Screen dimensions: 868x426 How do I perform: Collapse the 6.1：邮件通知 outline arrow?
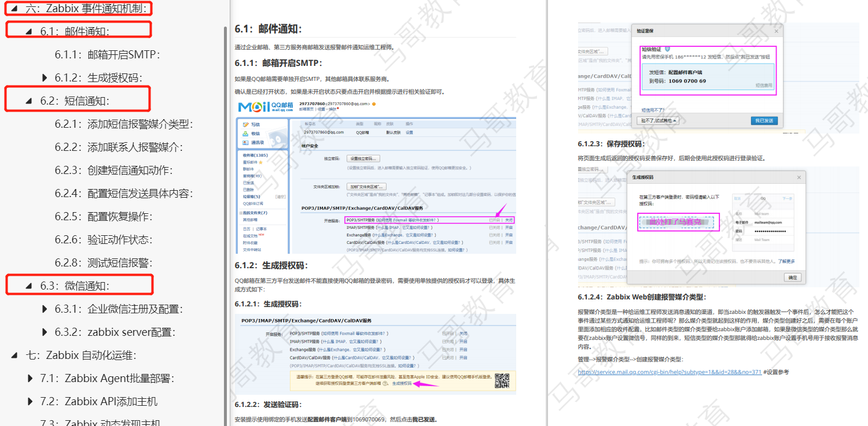click(x=29, y=31)
